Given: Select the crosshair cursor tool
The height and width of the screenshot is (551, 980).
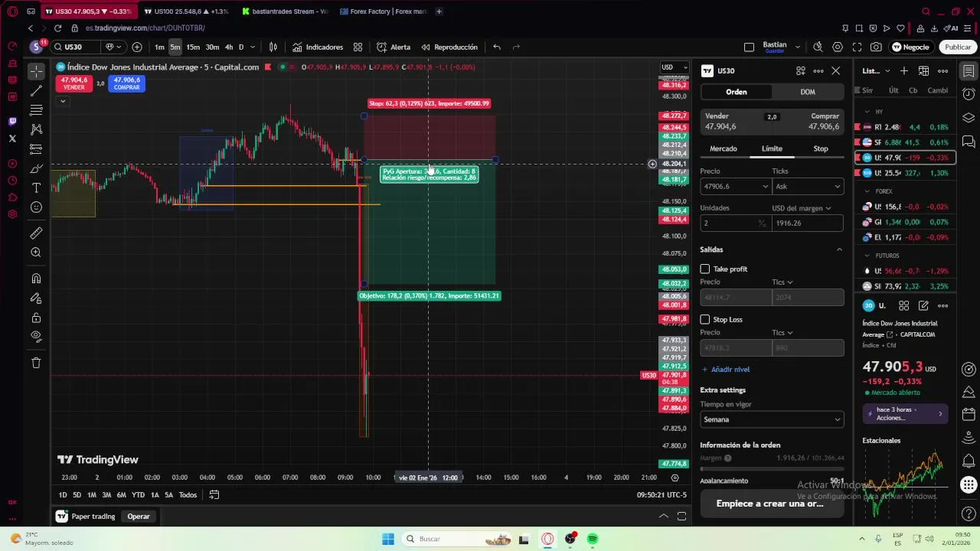Looking at the screenshot, I should (36, 71).
